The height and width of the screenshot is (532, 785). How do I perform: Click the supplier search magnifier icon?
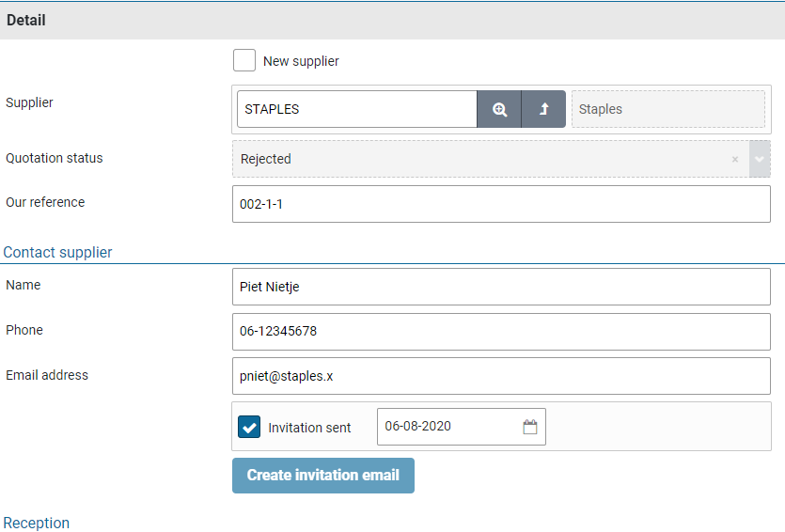pyautogui.click(x=499, y=109)
